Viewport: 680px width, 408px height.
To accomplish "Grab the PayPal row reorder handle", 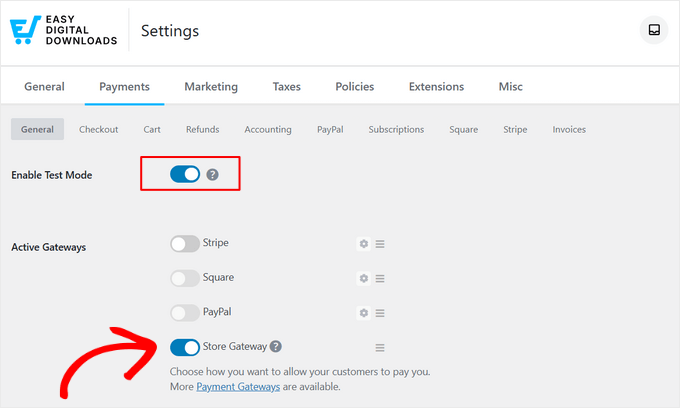I will coord(380,313).
